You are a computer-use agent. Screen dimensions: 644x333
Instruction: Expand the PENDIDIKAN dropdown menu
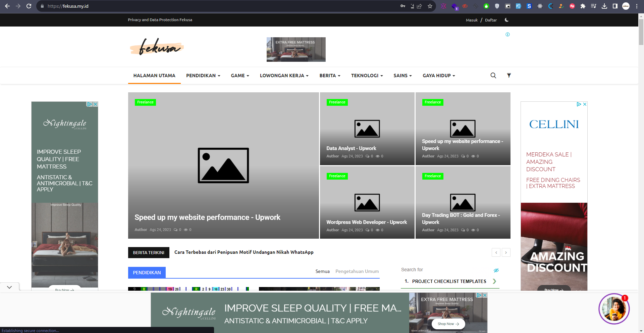click(x=203, y=76)
